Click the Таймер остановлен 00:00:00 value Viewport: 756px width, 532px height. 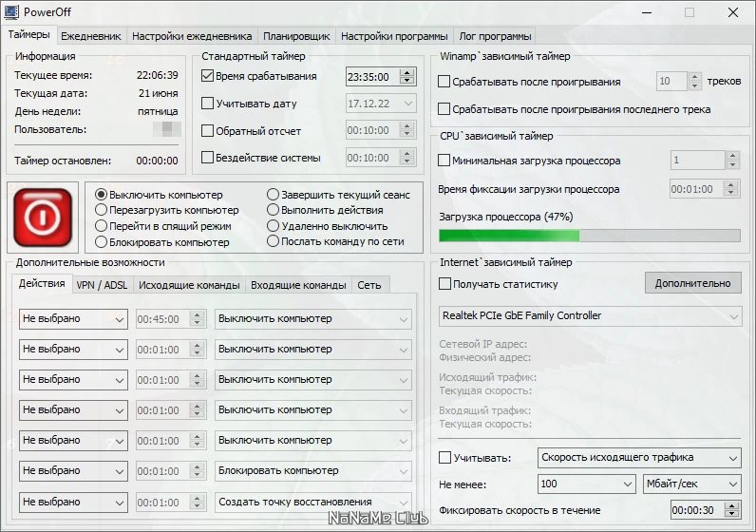coord(157,161)
